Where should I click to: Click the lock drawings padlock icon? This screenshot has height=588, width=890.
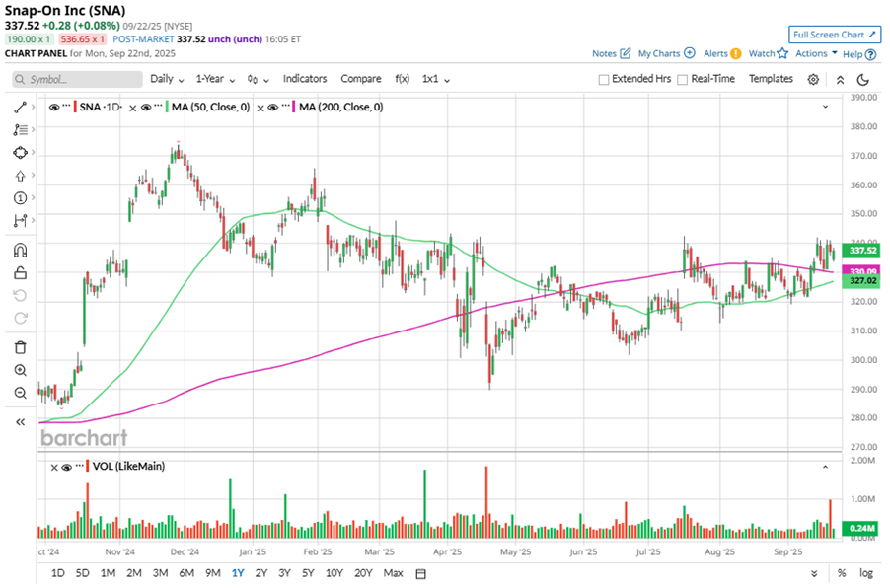click(20, 273)
